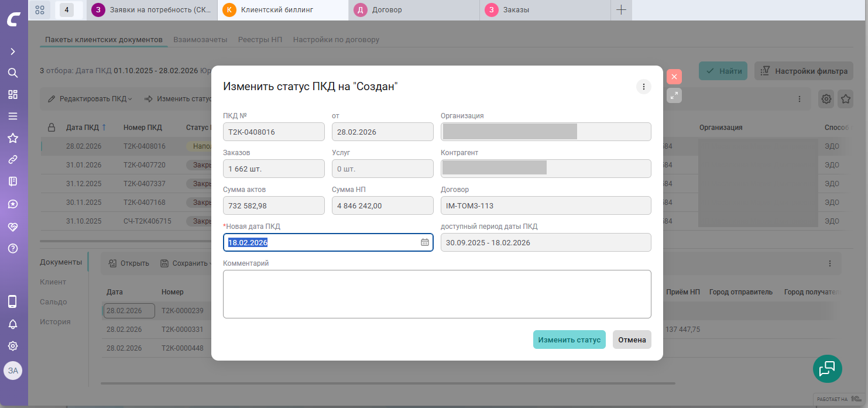Open the Реестры НП subtab

point(260,40)
